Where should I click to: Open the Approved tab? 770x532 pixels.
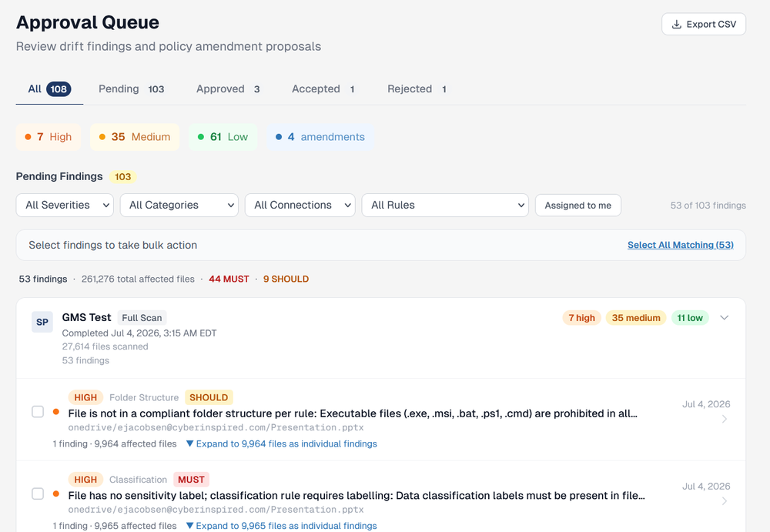[228, 89]
